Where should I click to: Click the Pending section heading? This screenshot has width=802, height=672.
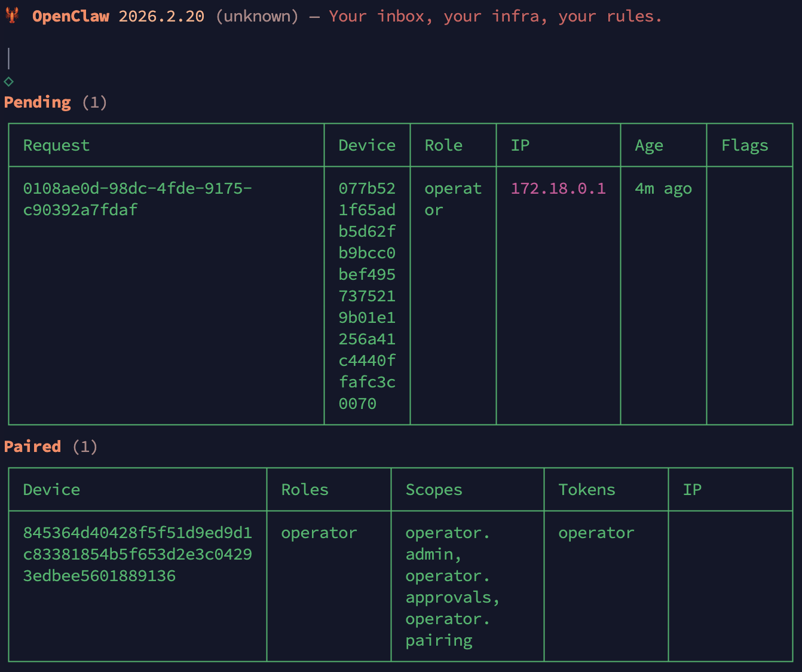[37, 102]
